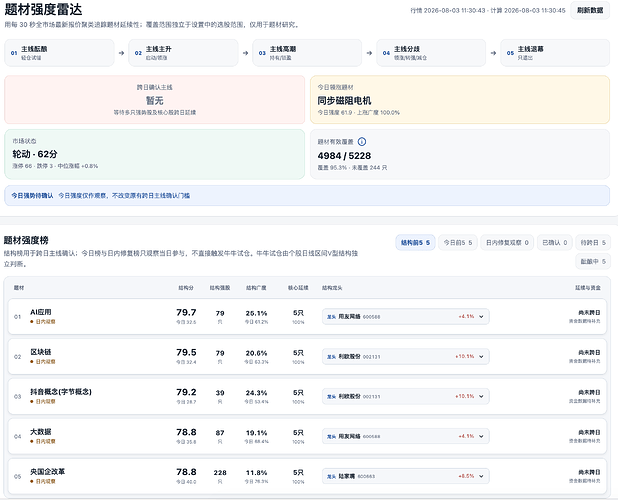Click the 尚未跨日 status in the AI应用 row

coord(589,312)
